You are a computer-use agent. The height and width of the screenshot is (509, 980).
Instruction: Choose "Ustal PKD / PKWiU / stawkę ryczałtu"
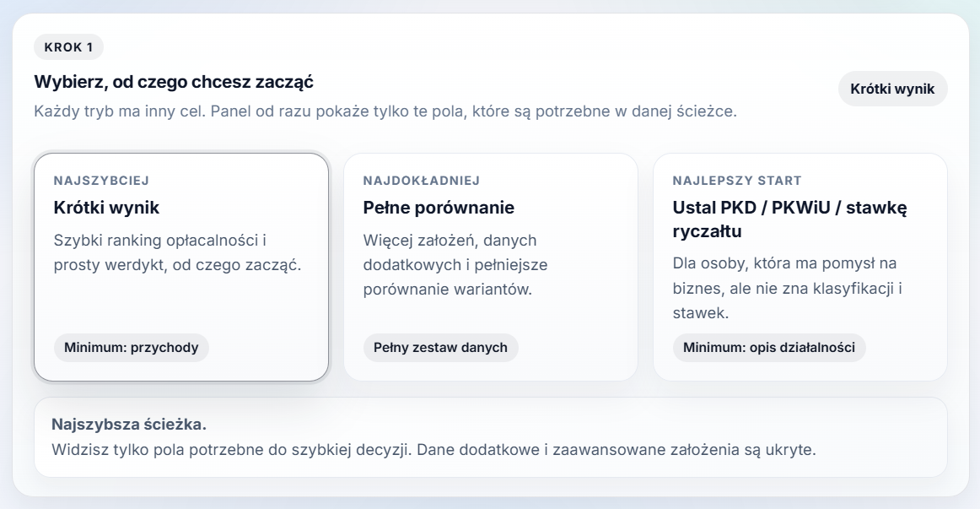[x=800, y=264]
